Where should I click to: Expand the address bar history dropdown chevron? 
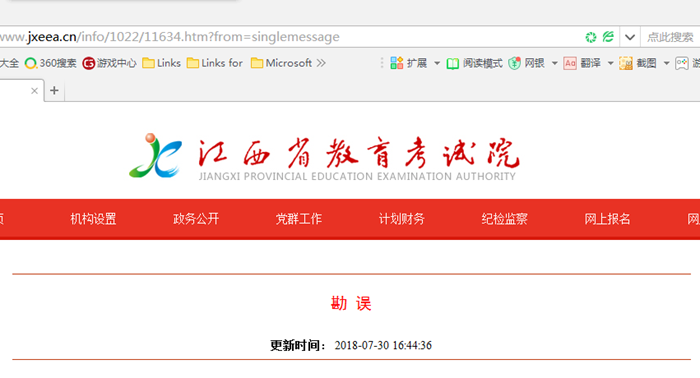pos(630,37)
